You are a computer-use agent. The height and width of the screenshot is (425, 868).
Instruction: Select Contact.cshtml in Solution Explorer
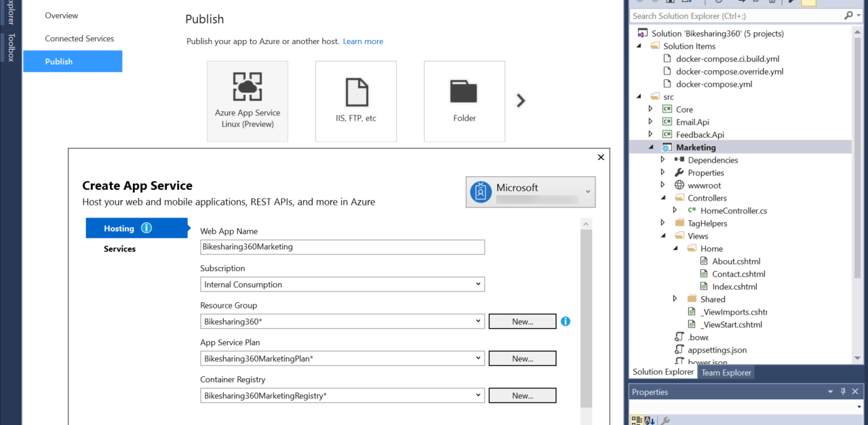pos(738,274)
